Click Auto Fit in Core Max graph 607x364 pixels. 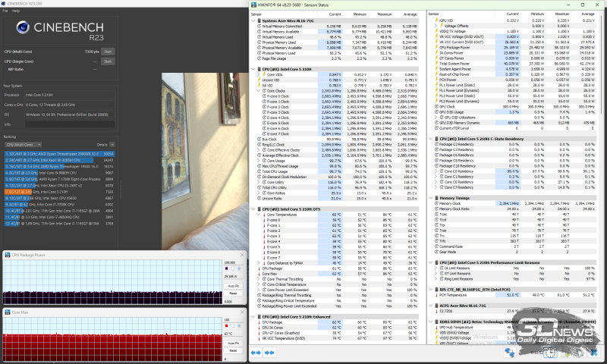(x=234, y=343)
